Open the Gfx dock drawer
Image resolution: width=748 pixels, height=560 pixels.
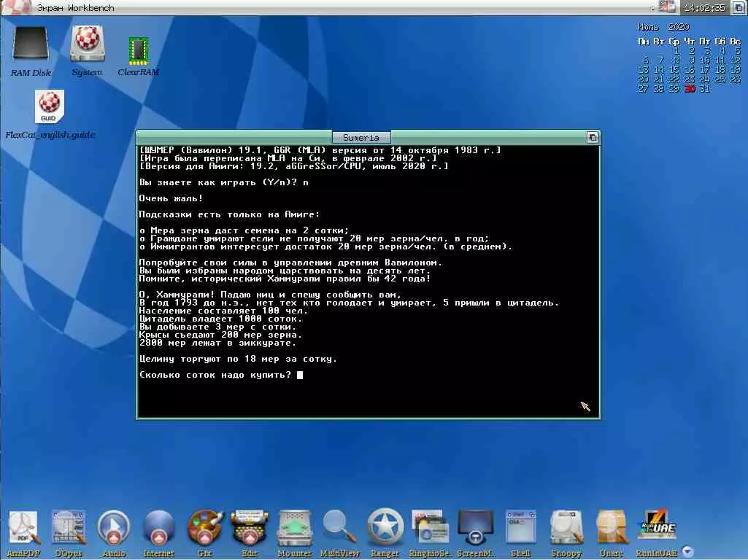pyautogui.click(x=204, y=529)
